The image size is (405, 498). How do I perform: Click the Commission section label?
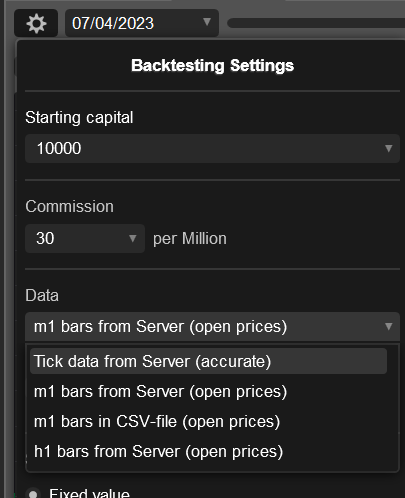coord(70,206)
